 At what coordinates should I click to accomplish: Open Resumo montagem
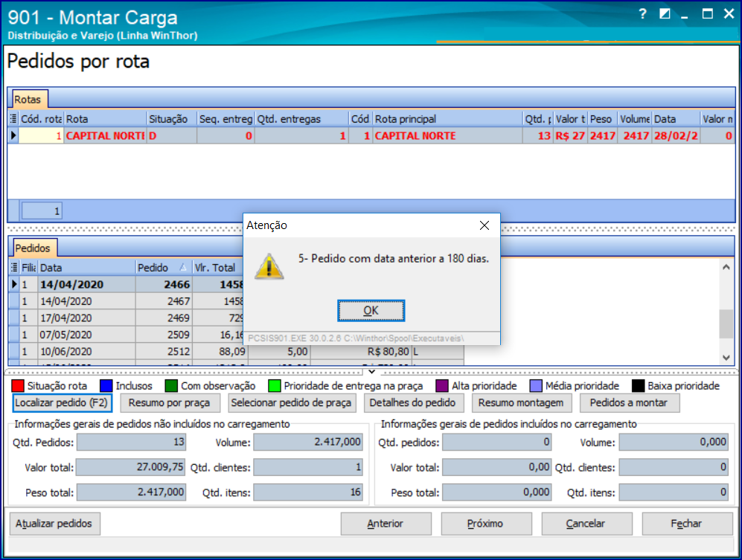[x=521, y=403]
